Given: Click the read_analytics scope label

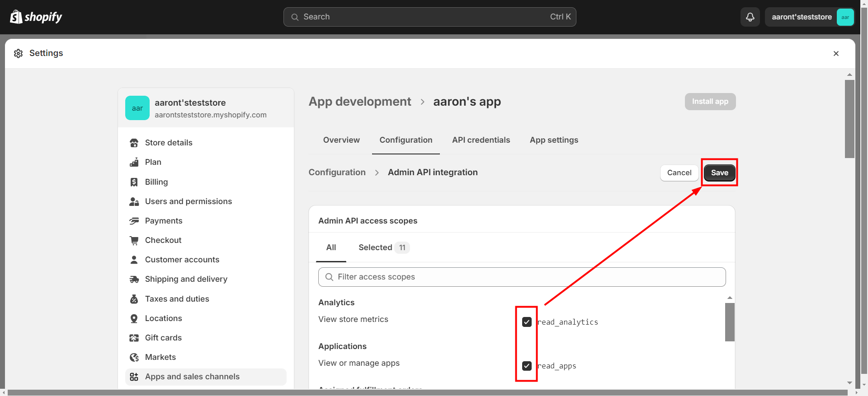Looking at the screenshot, I should click(567, 322).
